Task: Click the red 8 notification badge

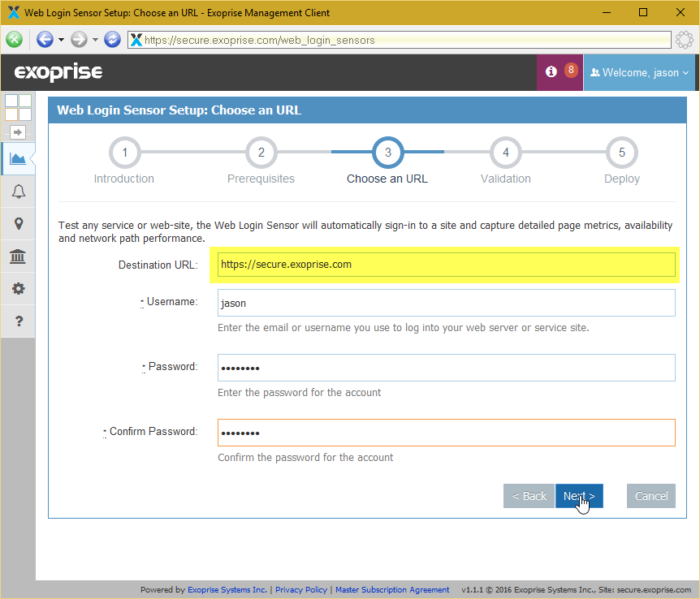Action: click(571, 70)
